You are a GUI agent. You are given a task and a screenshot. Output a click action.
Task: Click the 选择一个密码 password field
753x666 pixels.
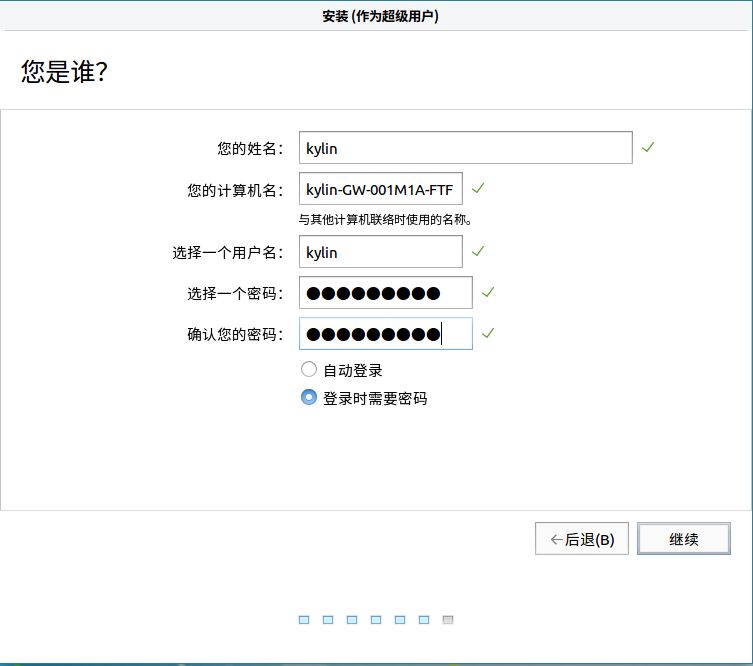tap(386, 292)
